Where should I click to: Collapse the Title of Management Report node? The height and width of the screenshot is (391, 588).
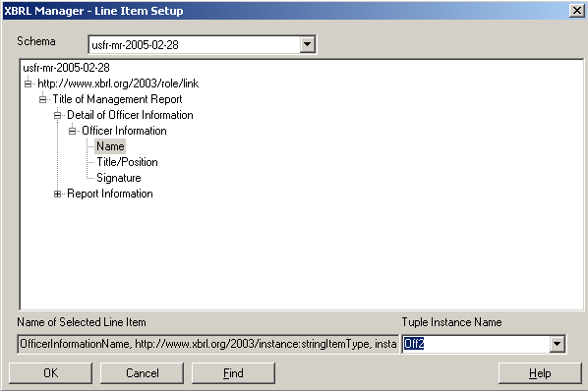42,99
